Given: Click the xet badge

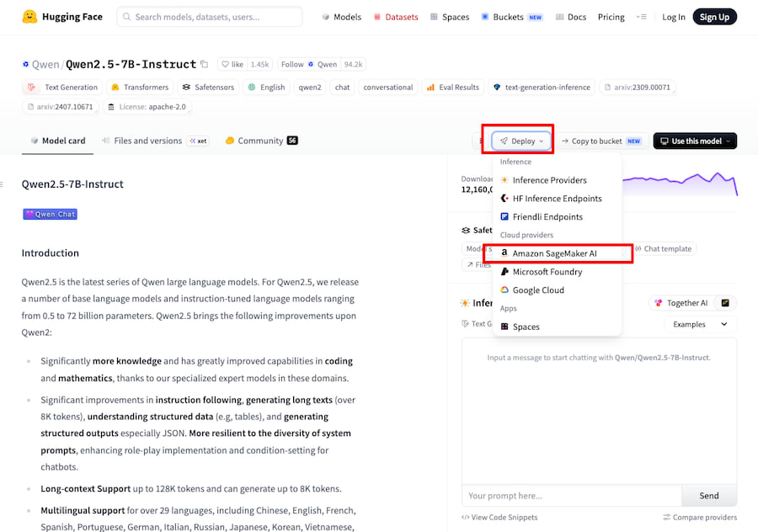Looking at the screenshot, I should [x=198, y=141].
